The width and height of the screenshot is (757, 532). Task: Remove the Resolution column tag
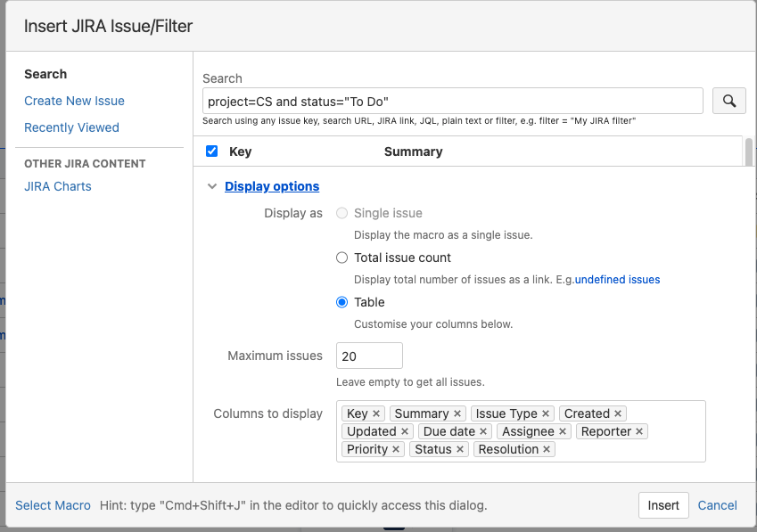click(547, 449)
